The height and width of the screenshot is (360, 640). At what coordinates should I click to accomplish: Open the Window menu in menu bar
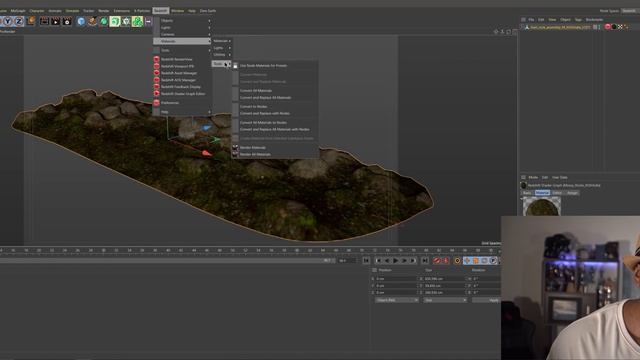pyautogui.click(x=177, y=11)
